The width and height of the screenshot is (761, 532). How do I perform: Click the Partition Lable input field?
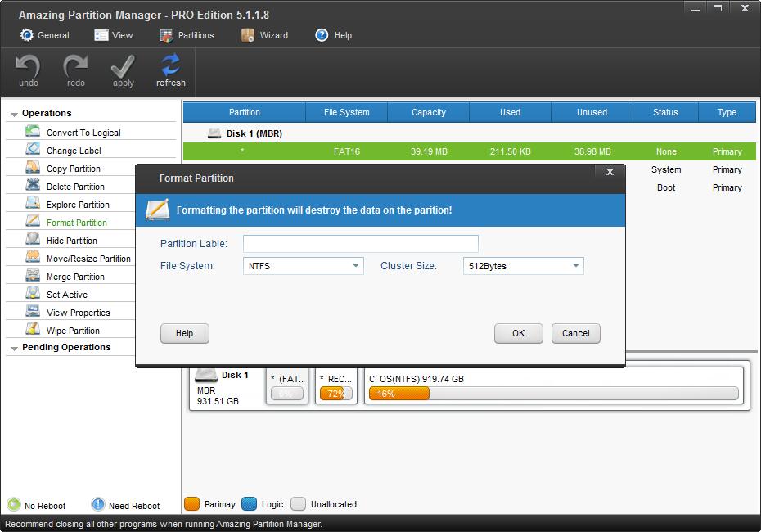pyautogui.click(x=361, y=244)
